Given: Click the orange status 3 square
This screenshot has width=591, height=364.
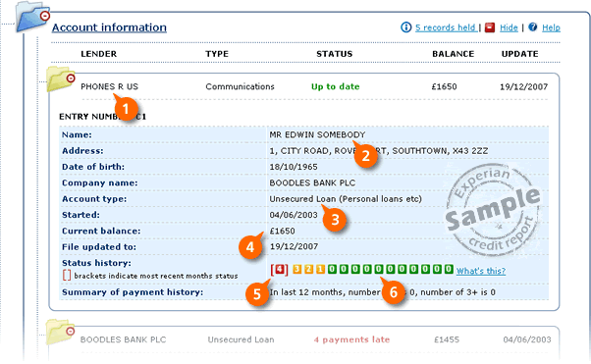Looking at the screenshot, I should 297,269.
